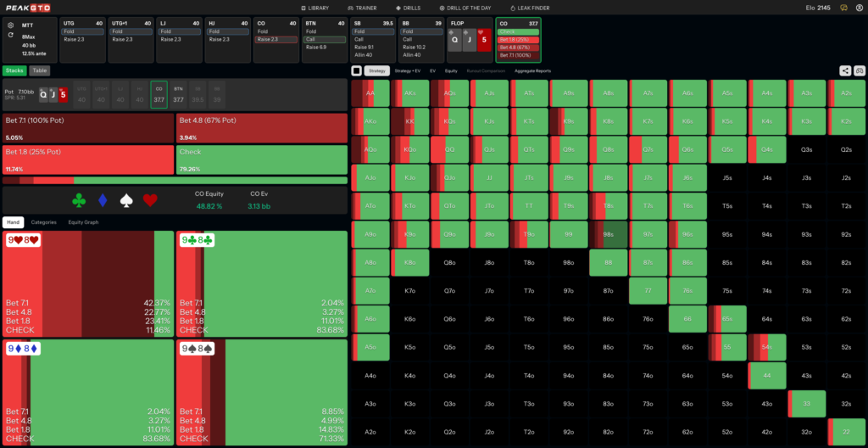The width and height of the screenshot is (868, 448).
Task: Click the J card in the FLOP panel
Action: pyautogui.click(x=470, y=40)
